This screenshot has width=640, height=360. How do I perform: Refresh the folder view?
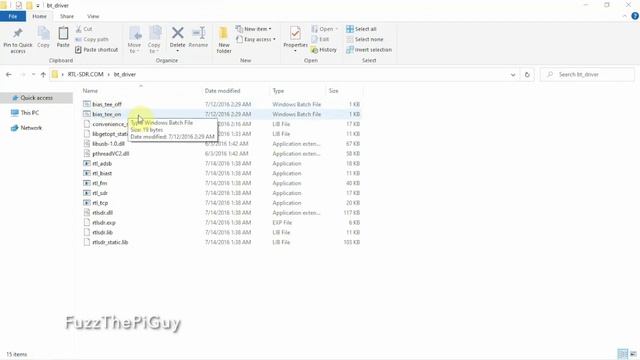527,75
